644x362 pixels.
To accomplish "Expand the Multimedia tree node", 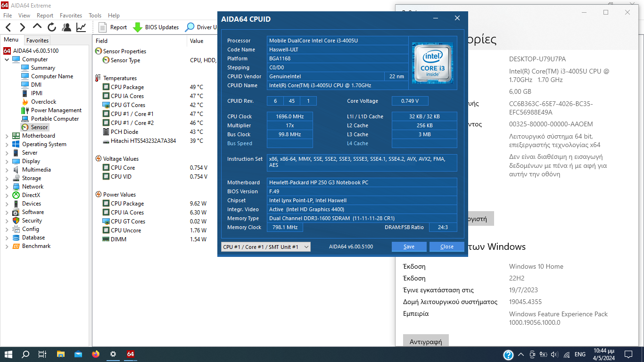I will click(x=7, y=170).
